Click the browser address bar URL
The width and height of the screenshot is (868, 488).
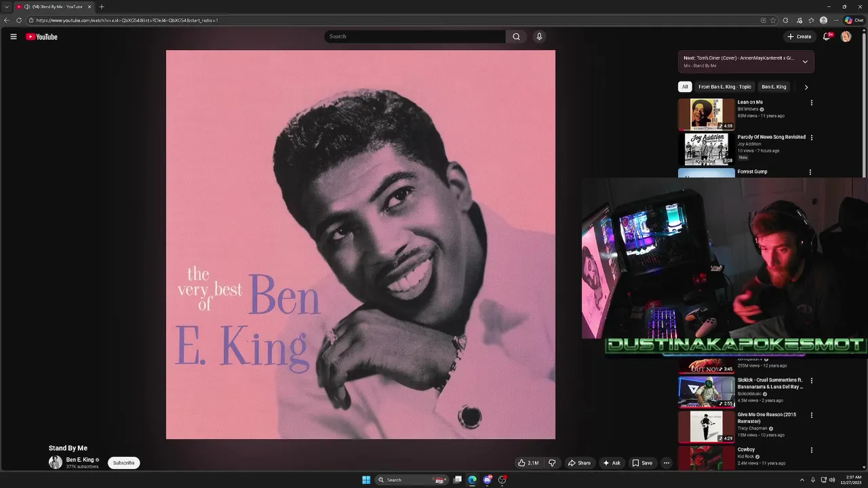pos(127,20)
